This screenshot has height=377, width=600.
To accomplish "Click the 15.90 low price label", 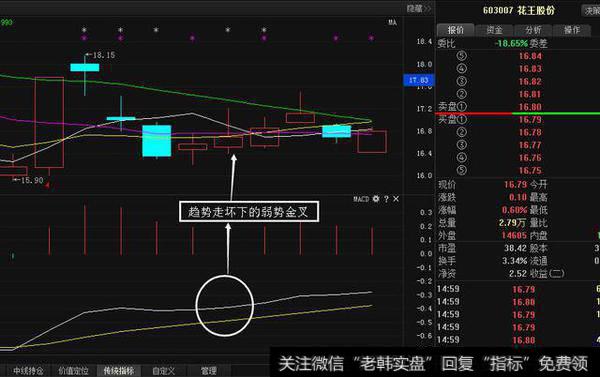I will [x=32, y=180].
